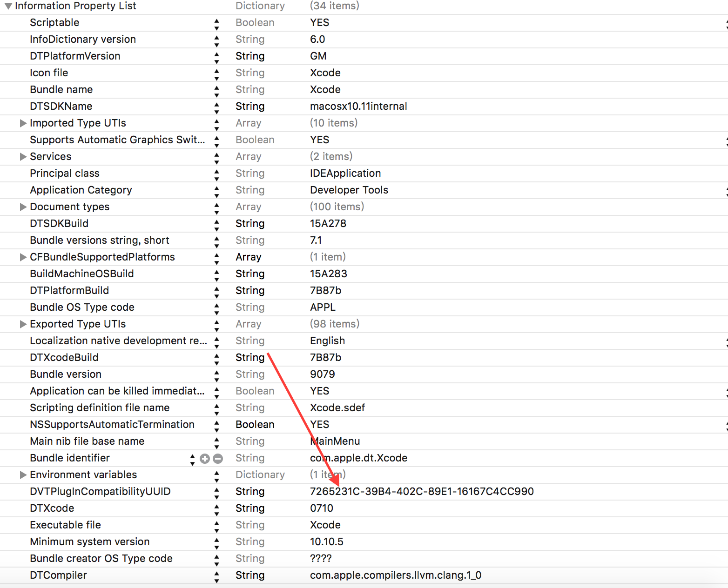Select the 15A278 build value
Screen dimensions: 728x588
[328, 224]
